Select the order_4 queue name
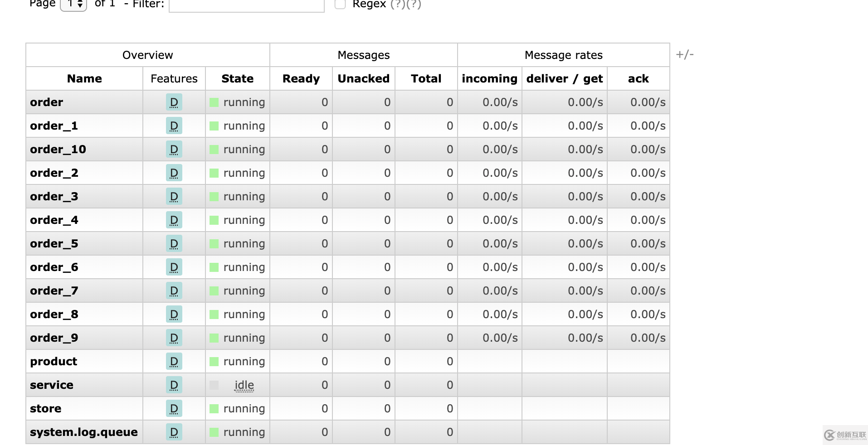868x445 pixels. pyautogui.click(x=54, y=220)
